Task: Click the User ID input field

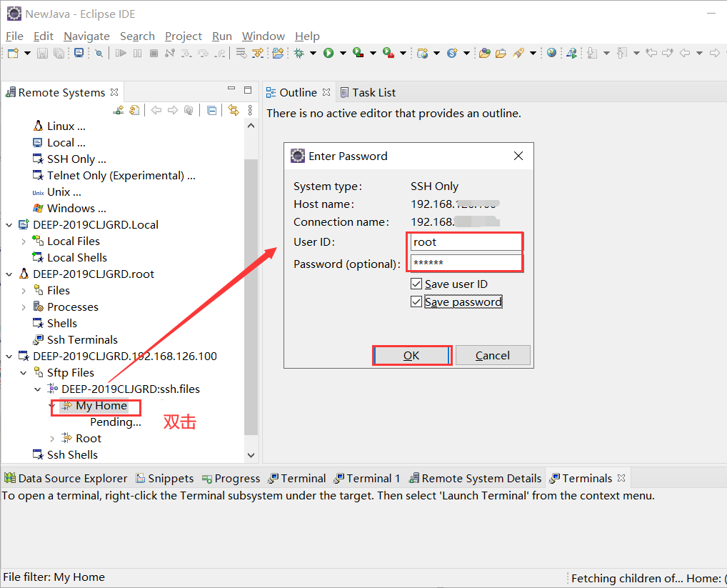Action: [466, 242]
